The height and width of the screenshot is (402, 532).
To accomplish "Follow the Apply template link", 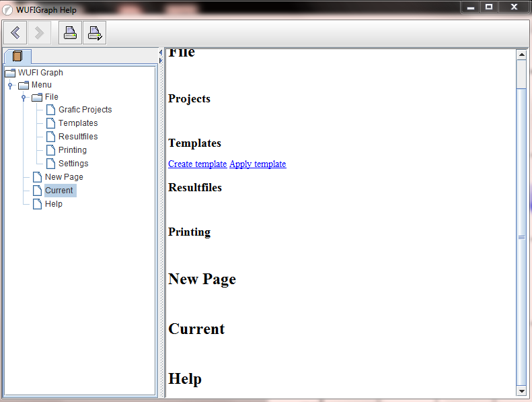I will point(258,164).
